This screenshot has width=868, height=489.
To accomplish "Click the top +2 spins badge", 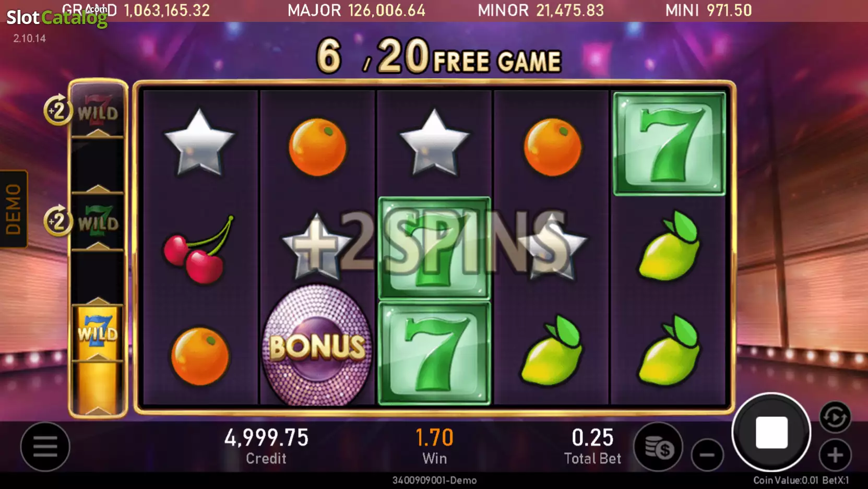I will point(57,110).
